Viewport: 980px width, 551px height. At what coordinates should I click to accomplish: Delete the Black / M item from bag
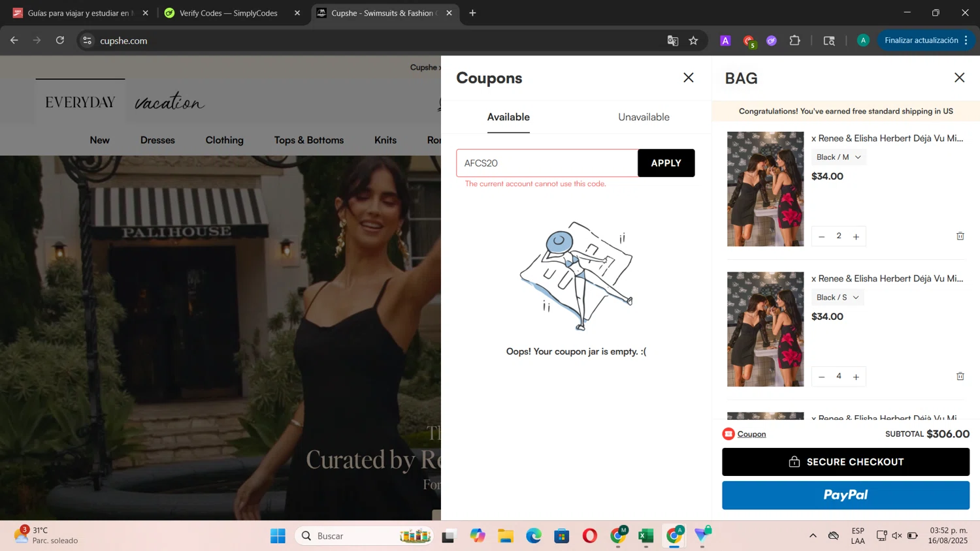(960, 236)
